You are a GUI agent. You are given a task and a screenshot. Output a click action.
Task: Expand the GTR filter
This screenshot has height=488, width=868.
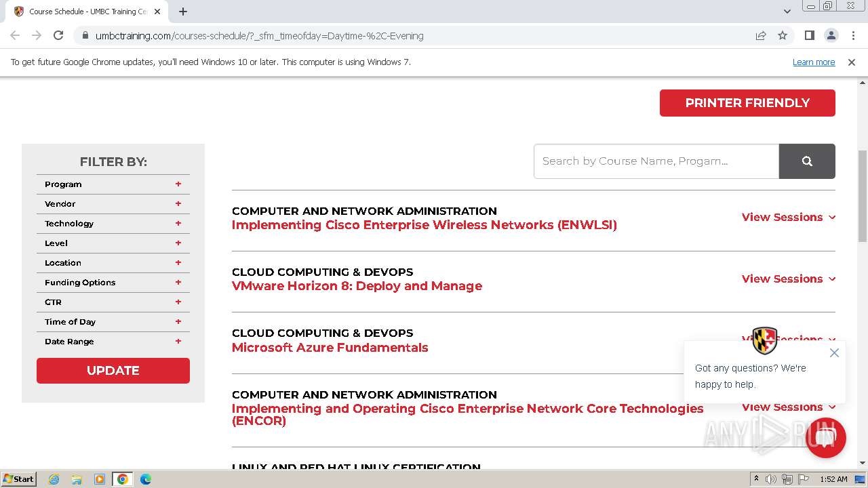(113, 302)
